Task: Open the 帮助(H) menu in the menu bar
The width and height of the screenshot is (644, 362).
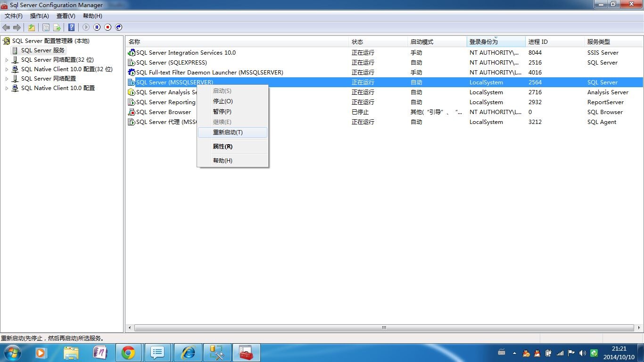Action: [92, 16]
